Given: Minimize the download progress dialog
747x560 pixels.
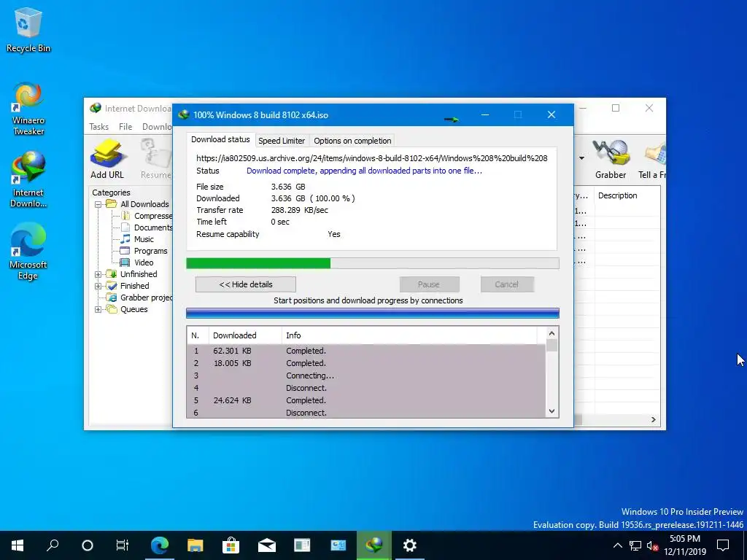Looking at the screenshot, I should click(x=485, y=114).
